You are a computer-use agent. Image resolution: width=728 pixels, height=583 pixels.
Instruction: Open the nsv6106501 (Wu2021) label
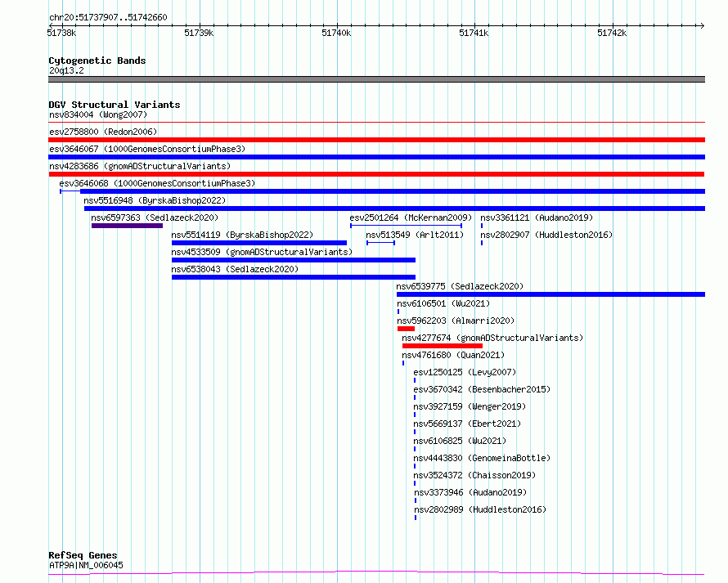click(x=443, y=303)
